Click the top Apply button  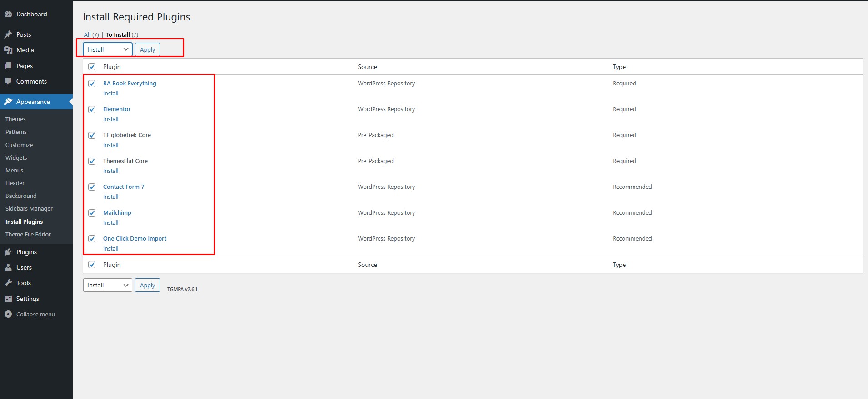coord(147,49)
